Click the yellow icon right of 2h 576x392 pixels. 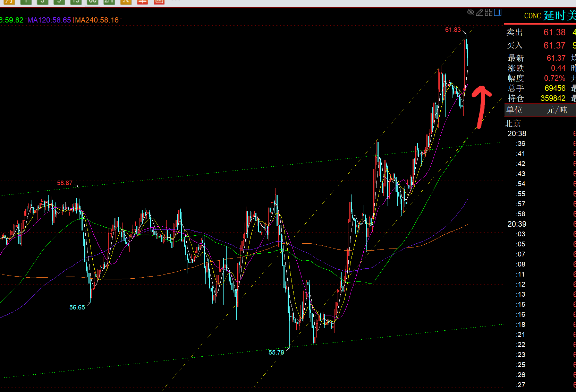point(126,2)
